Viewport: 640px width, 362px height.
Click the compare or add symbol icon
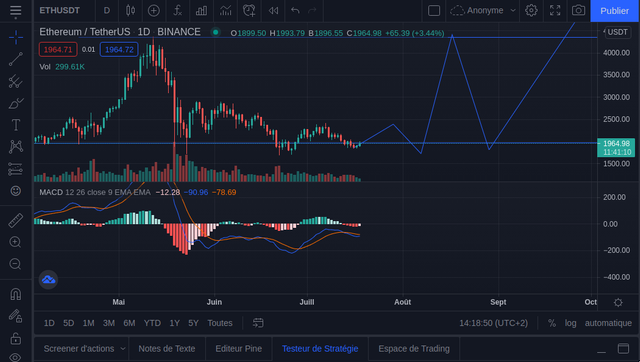[x=153, y=11]
